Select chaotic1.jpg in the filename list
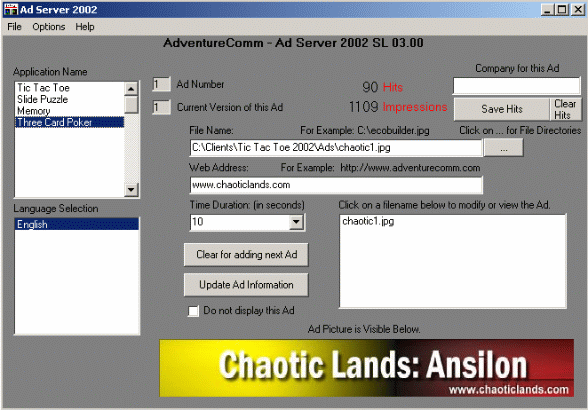 pos(368,221)
